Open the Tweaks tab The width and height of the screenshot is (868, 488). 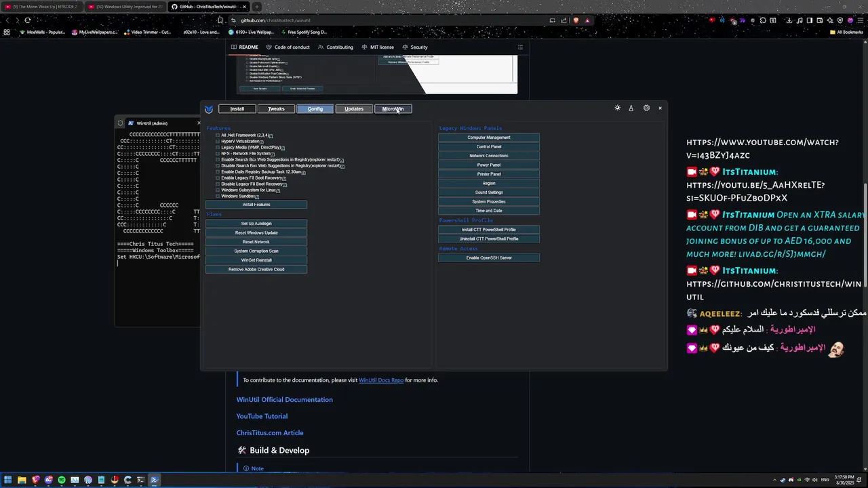point(276,109)
